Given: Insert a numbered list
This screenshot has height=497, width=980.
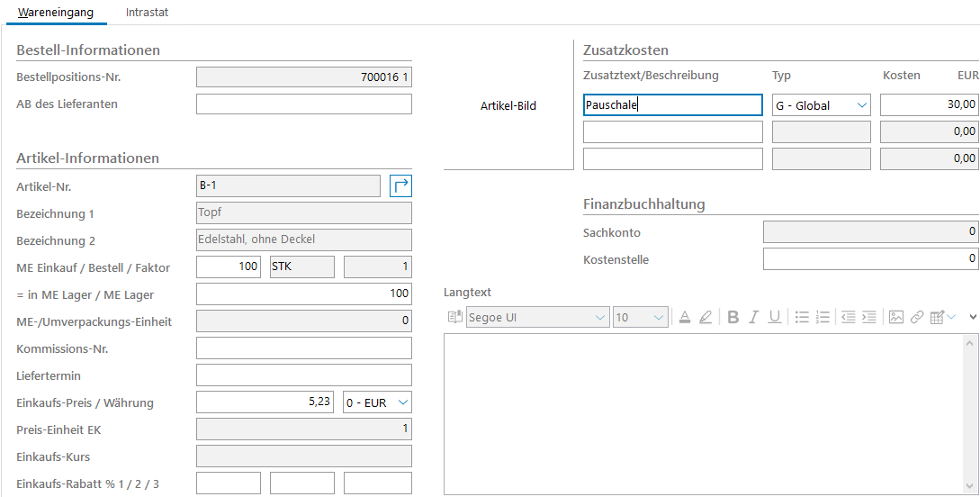Looking at the screenshot, I should (823, 317).
